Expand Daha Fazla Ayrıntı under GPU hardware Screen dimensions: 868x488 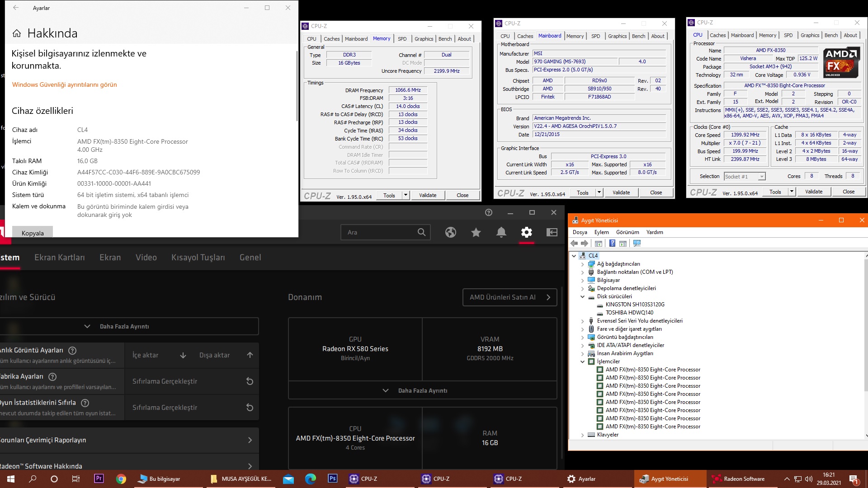(422, 390)
